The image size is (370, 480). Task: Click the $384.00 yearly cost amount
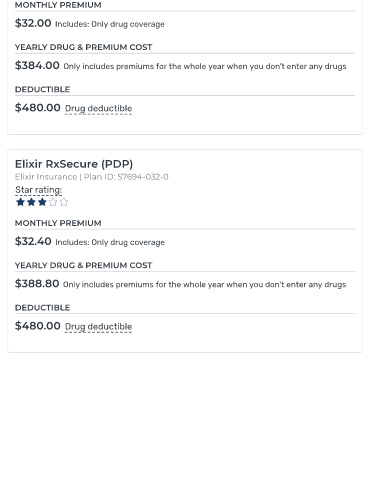tap(37, 65)
